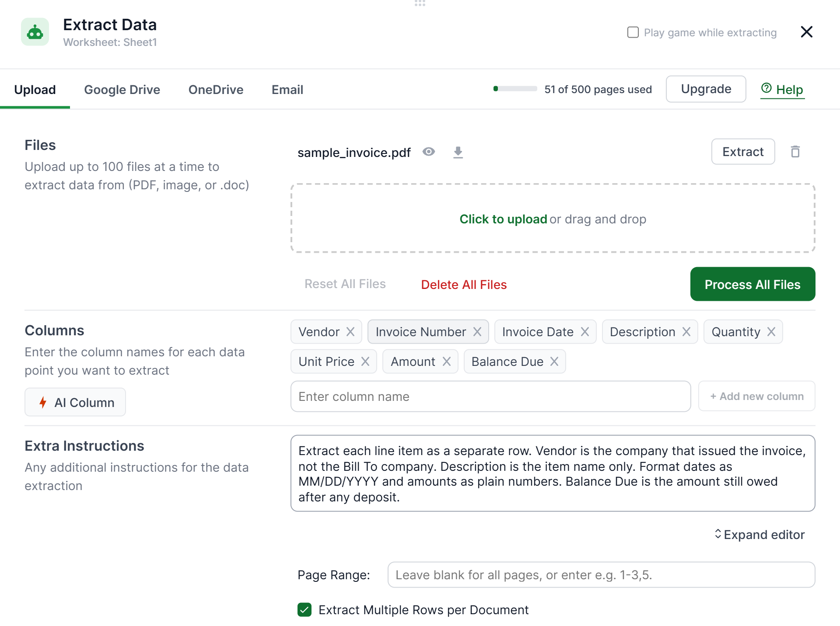Click the Invoice Number column tag label
The width and height of the screenshot is (840, 626).
click(x=421, y=332)
